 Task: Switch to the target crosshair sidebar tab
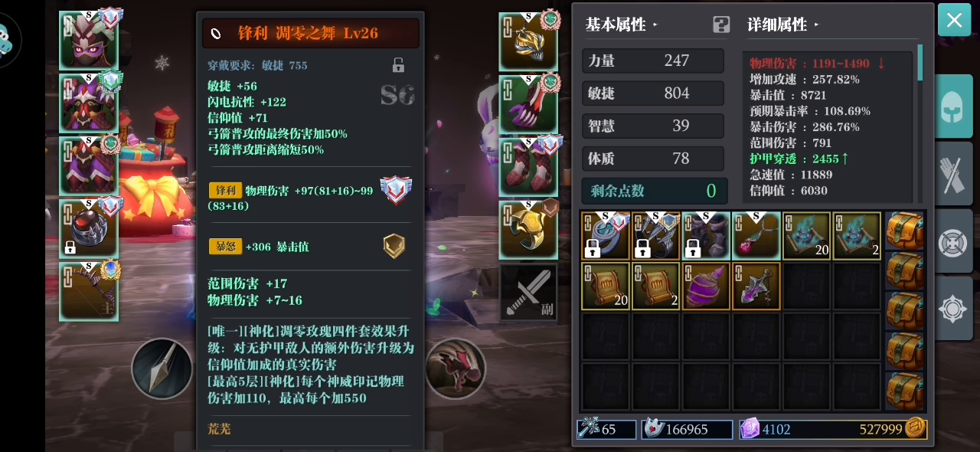(954, 242)
